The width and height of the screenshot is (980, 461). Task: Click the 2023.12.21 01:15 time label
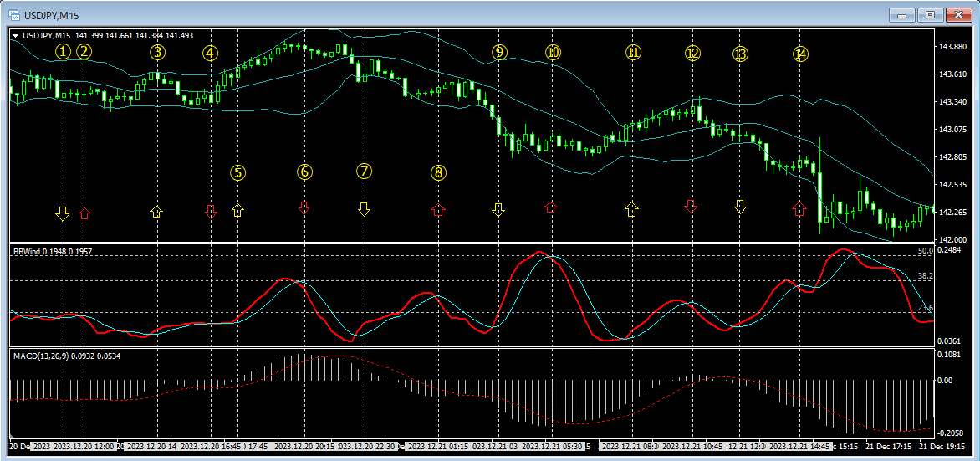click(x=437, y=447)
